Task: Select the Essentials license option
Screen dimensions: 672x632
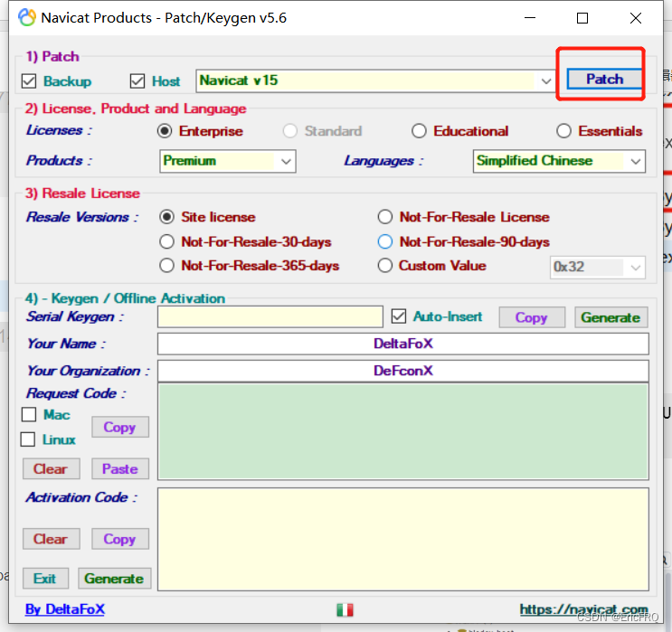Action: coord(564,131)
